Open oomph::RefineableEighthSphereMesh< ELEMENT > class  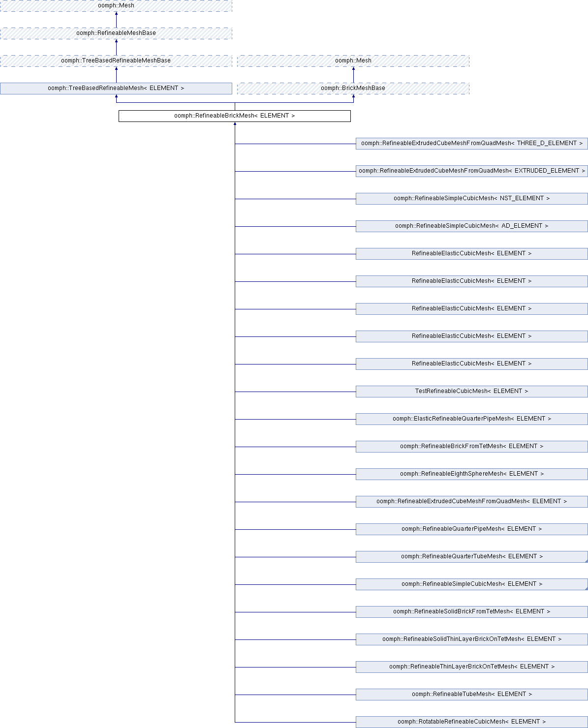pos(471,474)
